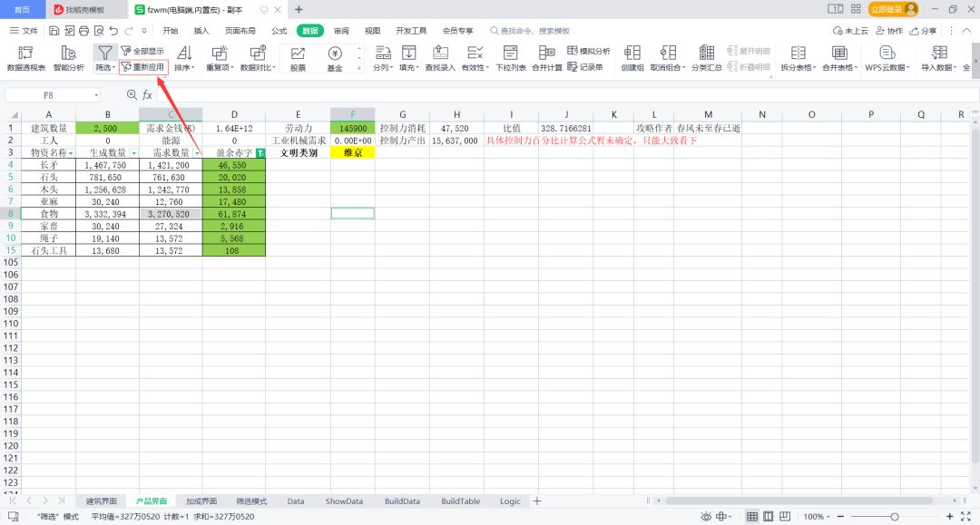The width and height of the screenshot is (980, 525).
Task: Open the WPS云数据 cloud data tool
Action: pos(887,59)
